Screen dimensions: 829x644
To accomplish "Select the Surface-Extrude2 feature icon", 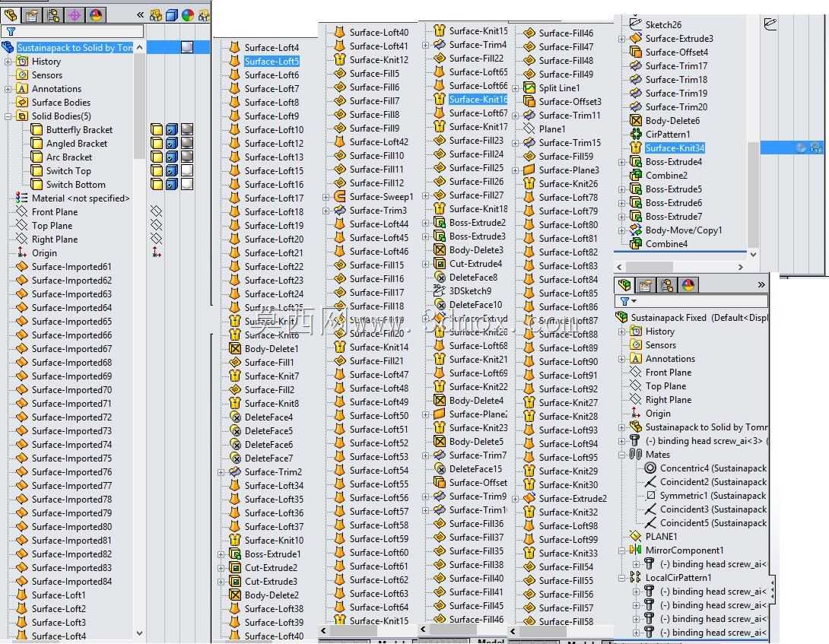I will tap(529, 498).
